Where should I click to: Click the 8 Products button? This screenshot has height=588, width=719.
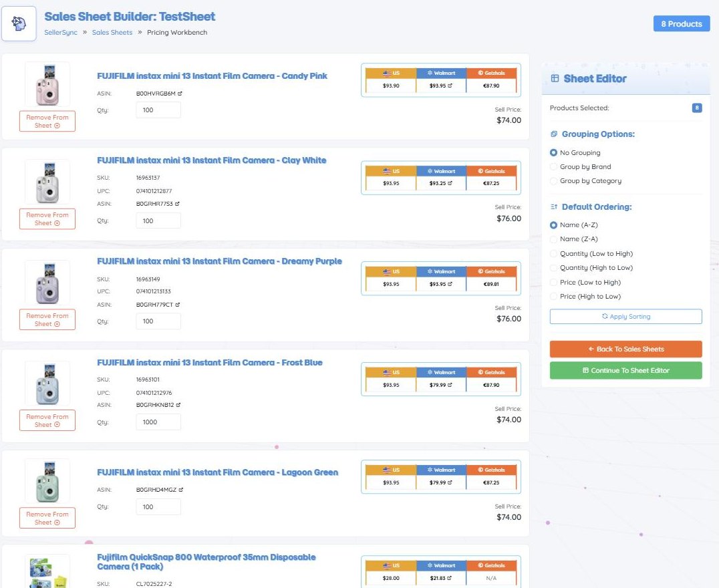682,24
